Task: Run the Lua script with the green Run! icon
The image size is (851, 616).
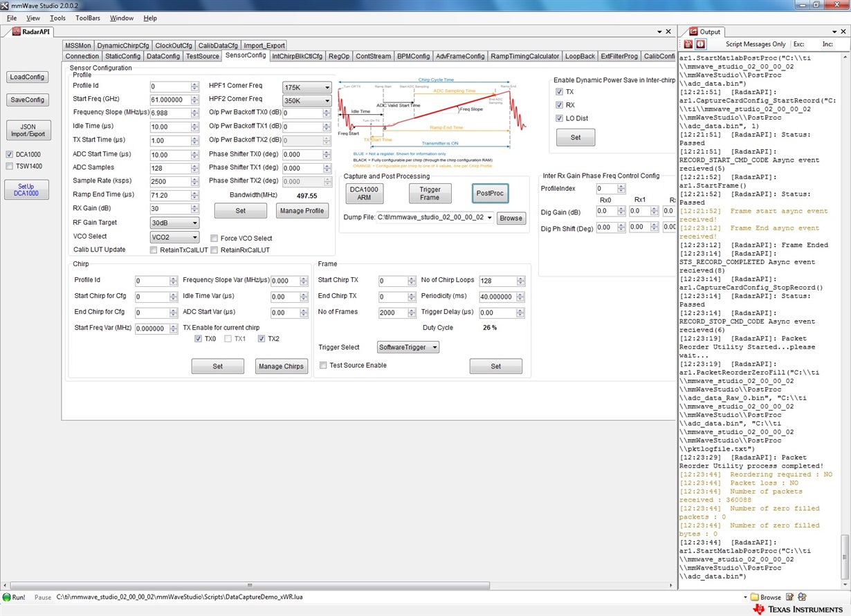Action: coord(14,597)
